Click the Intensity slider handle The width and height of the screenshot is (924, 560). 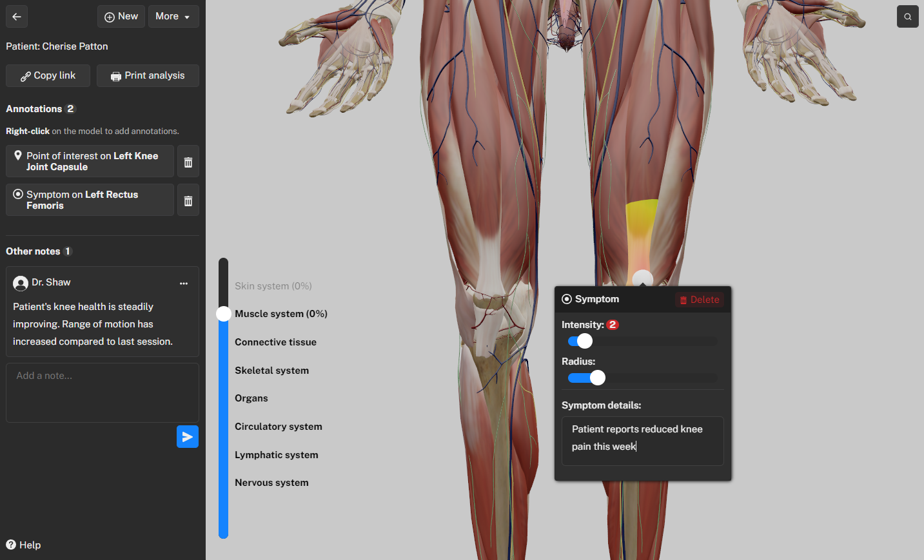584,341
